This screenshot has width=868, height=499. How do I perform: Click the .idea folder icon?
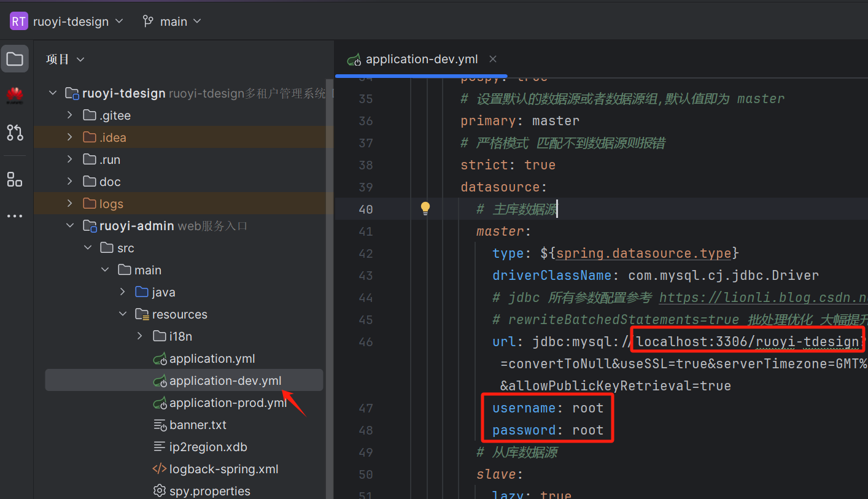(x=90, y=137)
